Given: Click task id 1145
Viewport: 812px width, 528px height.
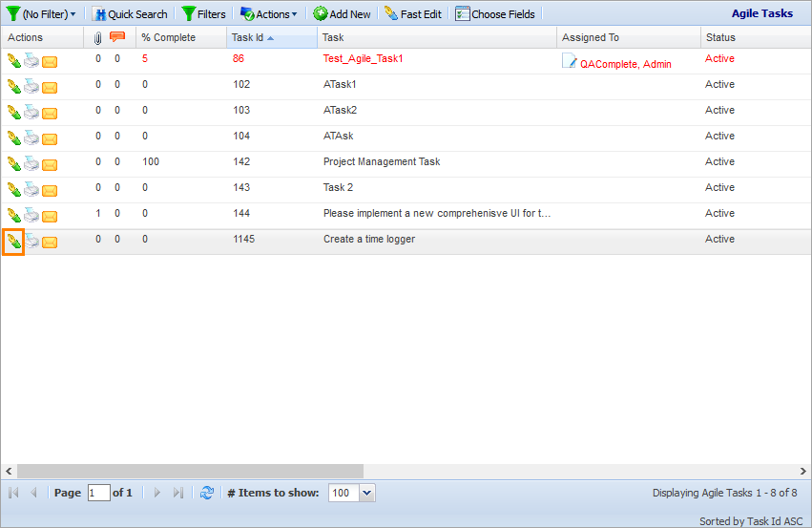Looking at the screenshot, I should coord(244,239).
